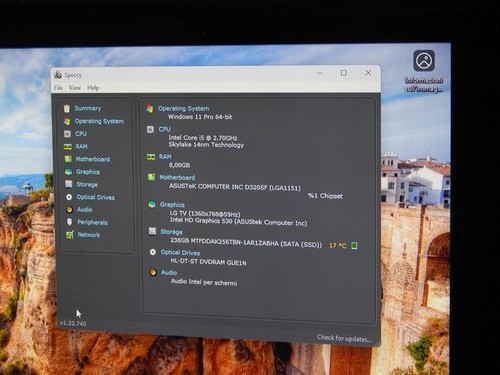This screenshot has height=375, width=500.
Task: Click the Motherboard heading in summary panel
Action: [177, 177]
